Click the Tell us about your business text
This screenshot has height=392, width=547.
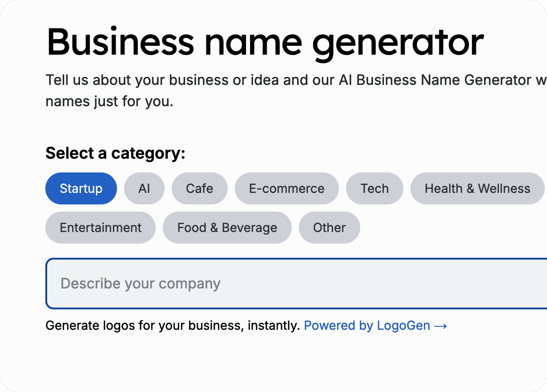point(178,80)
